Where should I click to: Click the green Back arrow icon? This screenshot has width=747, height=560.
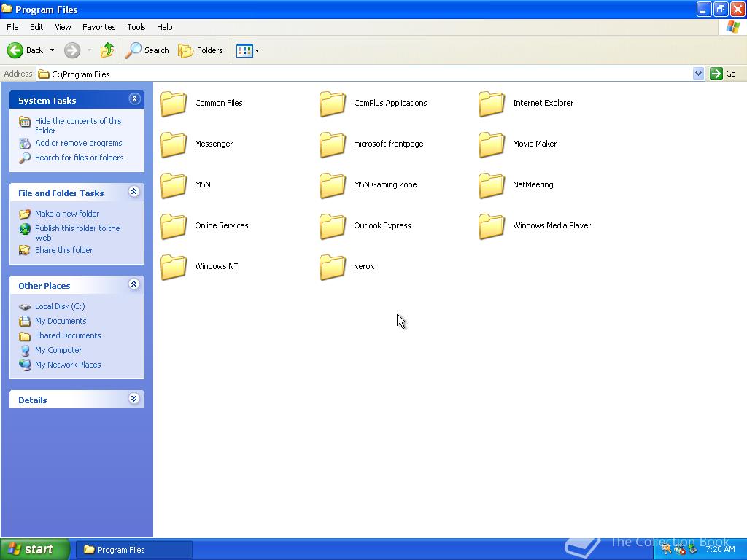click(x=15, y=50)
